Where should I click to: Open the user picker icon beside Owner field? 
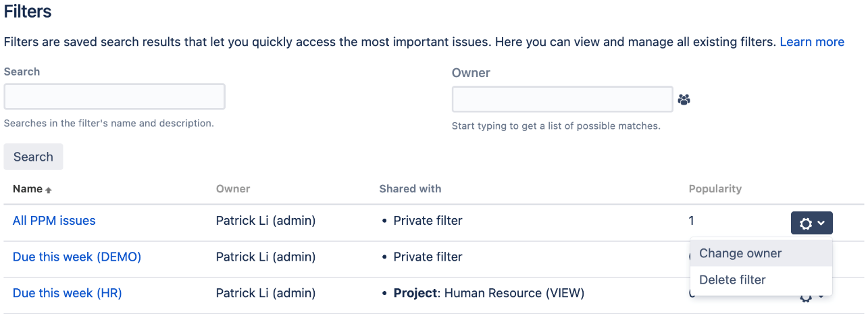point(684,100)
